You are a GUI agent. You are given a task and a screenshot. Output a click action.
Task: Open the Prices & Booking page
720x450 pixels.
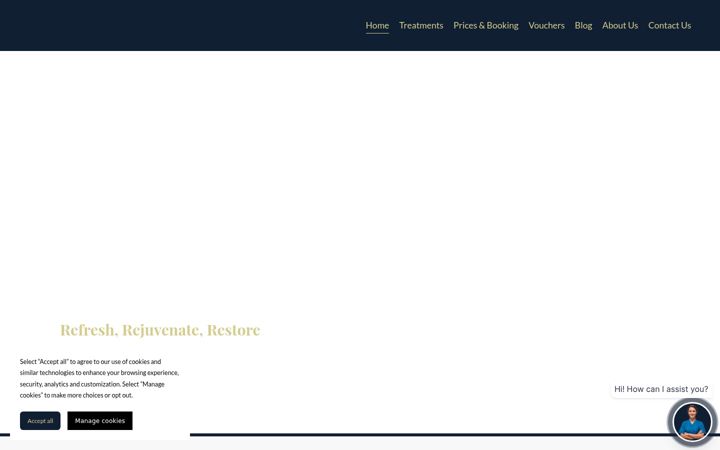(x=486, y=25)
